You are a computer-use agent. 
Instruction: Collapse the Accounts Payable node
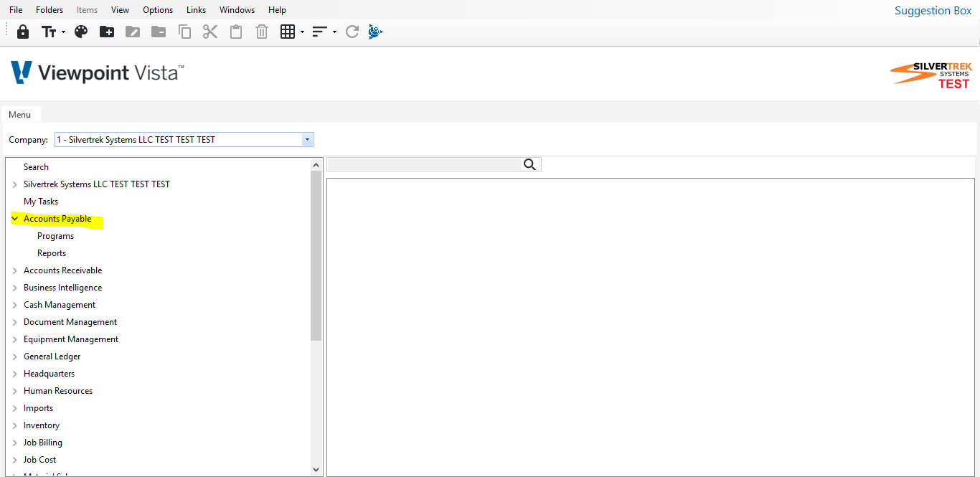tap(15, 219)
